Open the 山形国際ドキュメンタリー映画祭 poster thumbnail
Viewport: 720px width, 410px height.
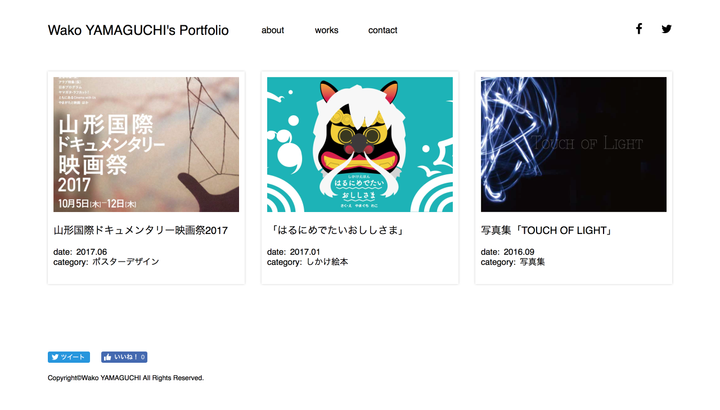[146, 144]
